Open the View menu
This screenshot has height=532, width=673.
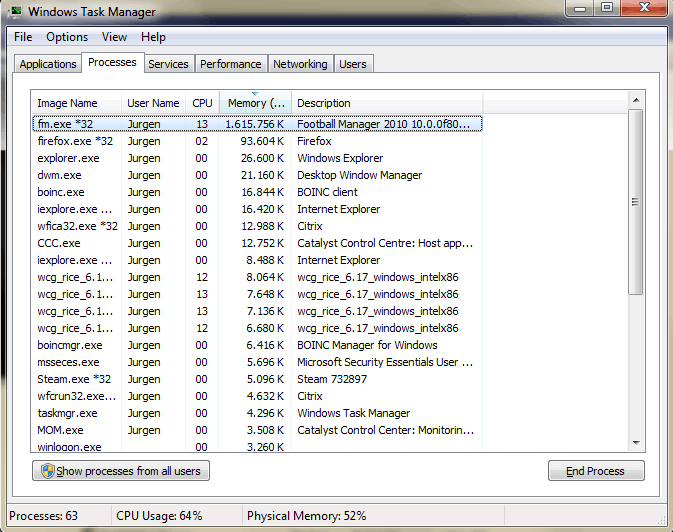click(x=114, y=37)
